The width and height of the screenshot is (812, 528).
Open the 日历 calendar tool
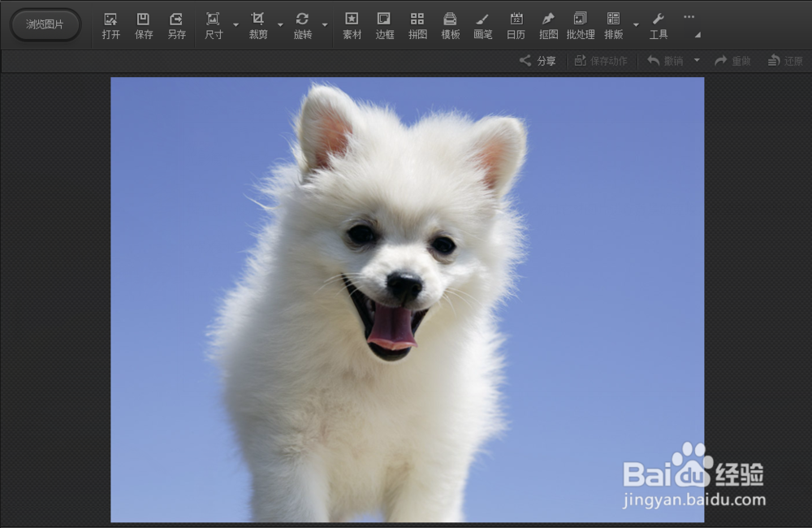point(516,26)
